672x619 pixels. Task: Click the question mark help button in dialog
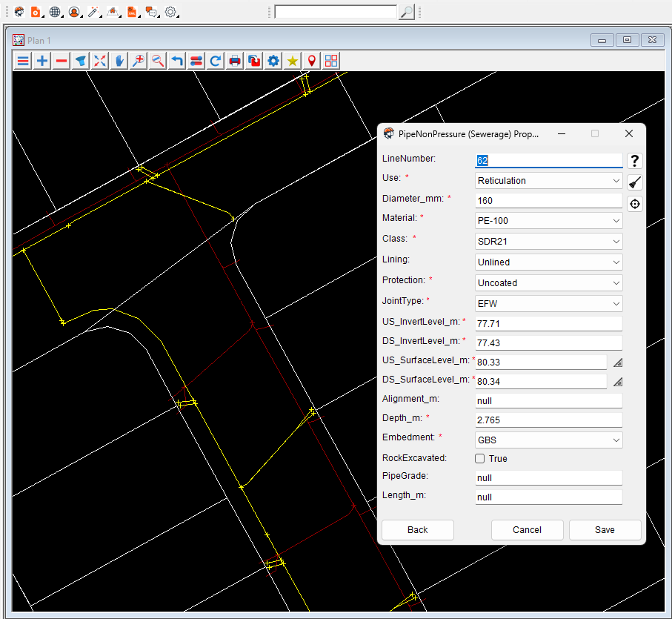[x=635, y=161]
